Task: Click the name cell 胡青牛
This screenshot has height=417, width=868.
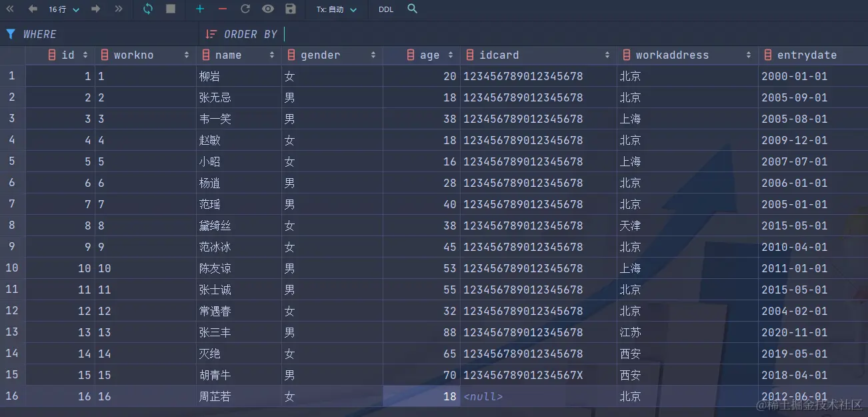Action: tap(239, 375)
